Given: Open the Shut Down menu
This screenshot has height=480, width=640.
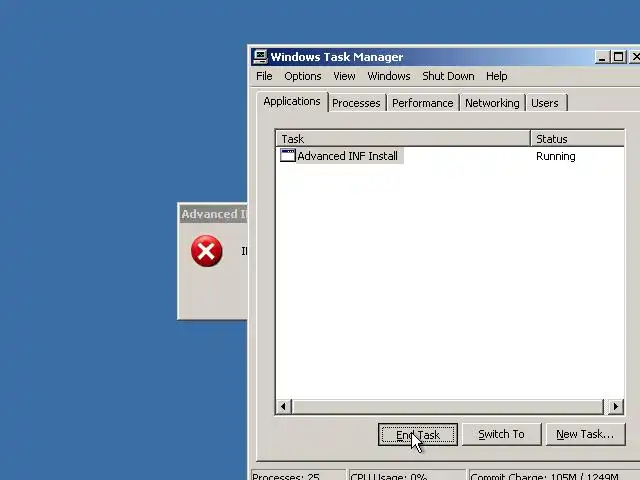Looking at the screenshot, I should coord(448,76).
